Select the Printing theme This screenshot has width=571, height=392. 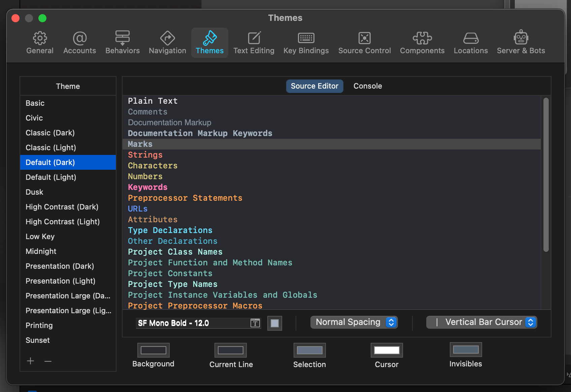(68, 325)
